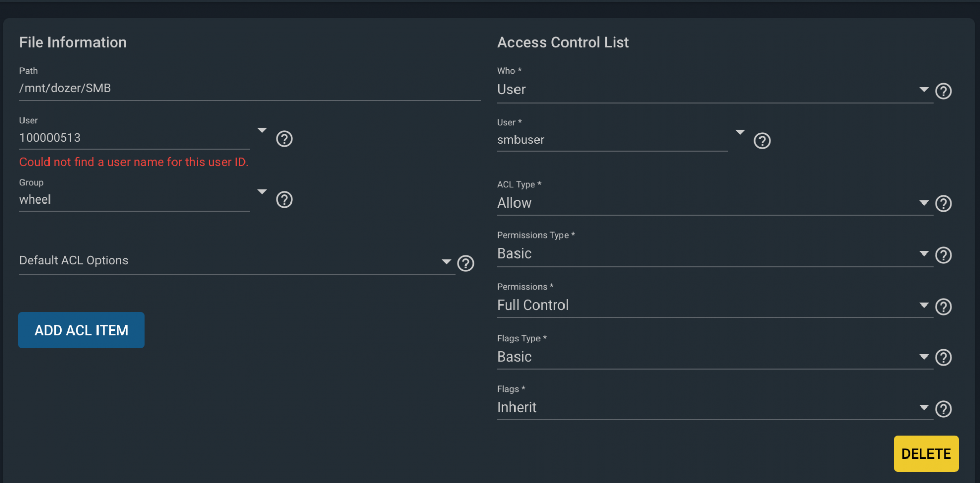Click help icon beside Who field
This screenshot has height=483, width=980.
[x=943, y=91]
